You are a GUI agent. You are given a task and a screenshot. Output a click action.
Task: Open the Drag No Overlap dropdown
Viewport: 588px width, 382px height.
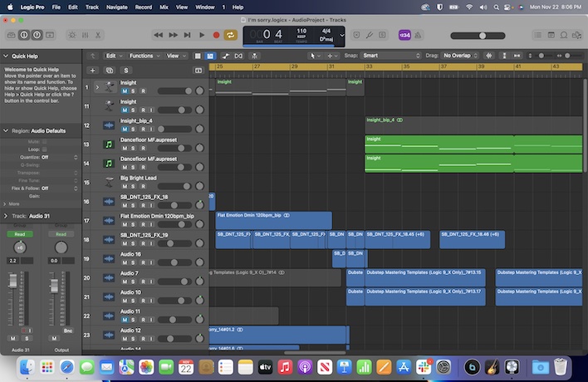pos(460,56)
